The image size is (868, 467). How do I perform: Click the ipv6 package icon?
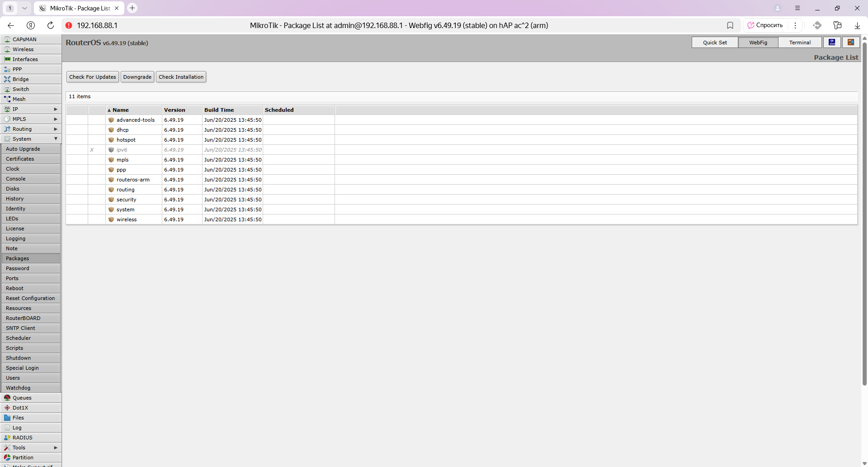pos(111,150)
